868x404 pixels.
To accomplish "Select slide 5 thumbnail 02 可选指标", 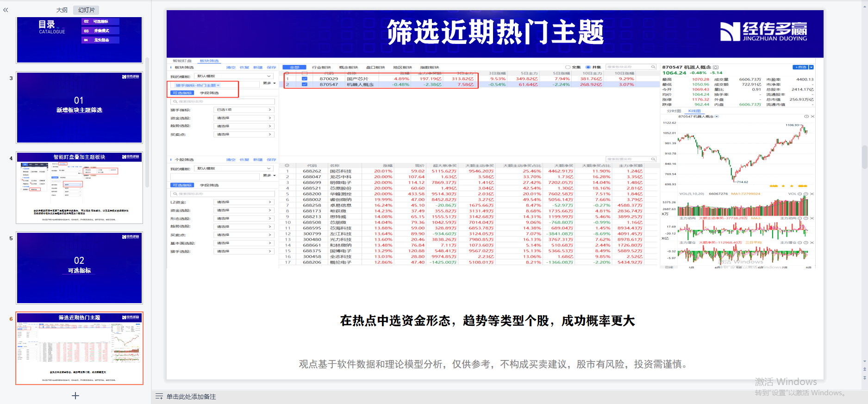I will tap(79, 268).
